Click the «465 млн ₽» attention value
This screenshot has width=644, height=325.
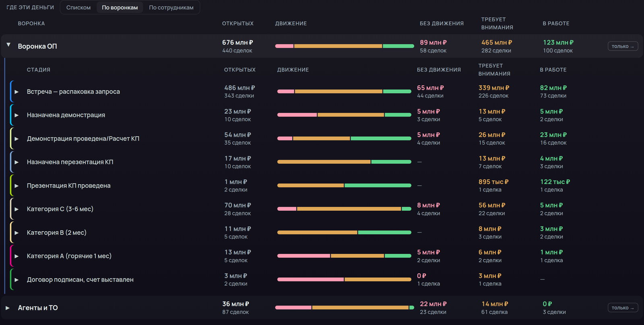(x=497, y=43)
